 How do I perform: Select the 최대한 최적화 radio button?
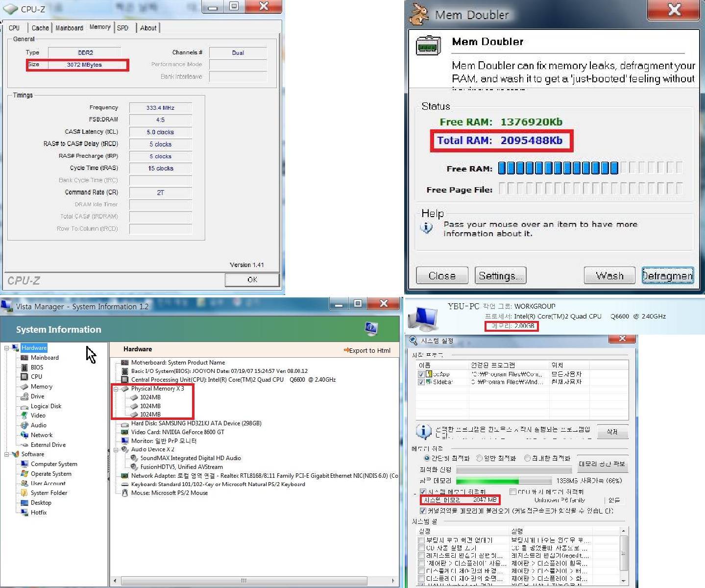tap(528, 458)
